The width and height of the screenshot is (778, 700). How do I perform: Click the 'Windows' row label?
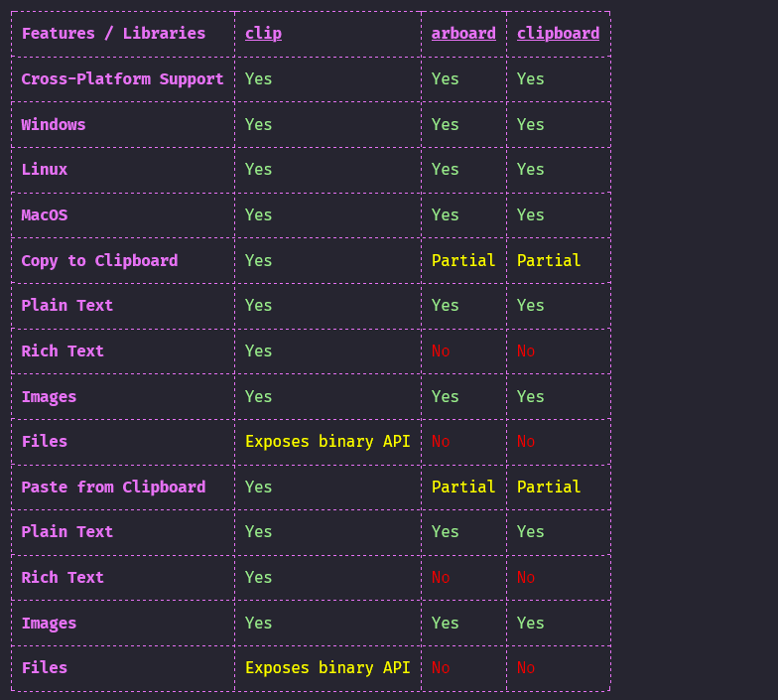(54, 125)
